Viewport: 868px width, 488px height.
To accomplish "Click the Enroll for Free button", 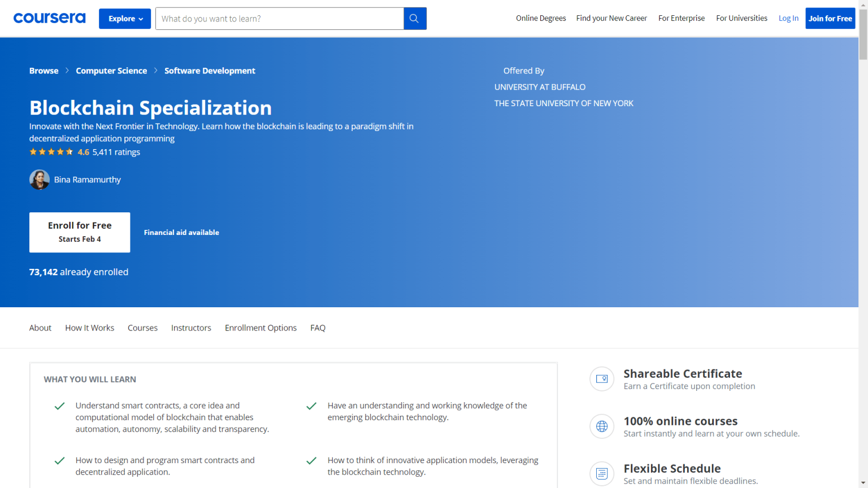I will point(80,232).
